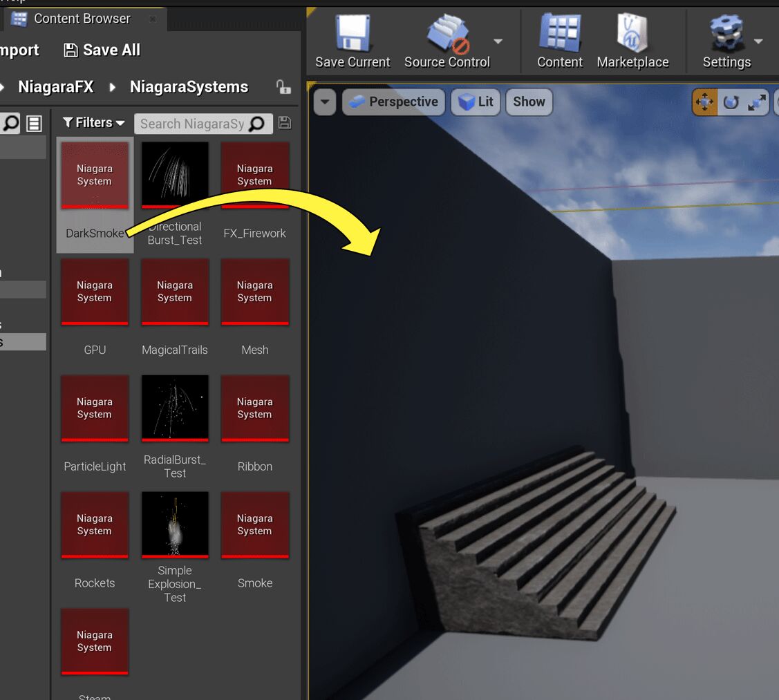Select DirectionalBurst_Test asset thumbnail

click(175, 175)
